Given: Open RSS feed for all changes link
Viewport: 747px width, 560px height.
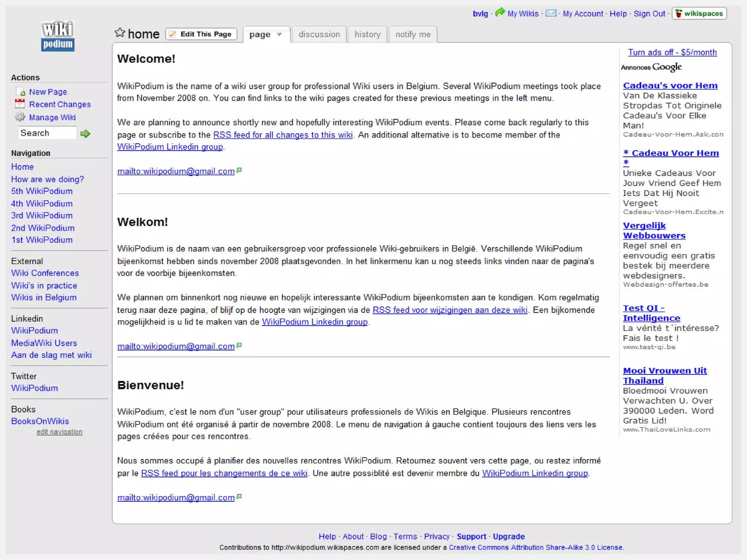Looking at the screenshot, I should (283, 135).
